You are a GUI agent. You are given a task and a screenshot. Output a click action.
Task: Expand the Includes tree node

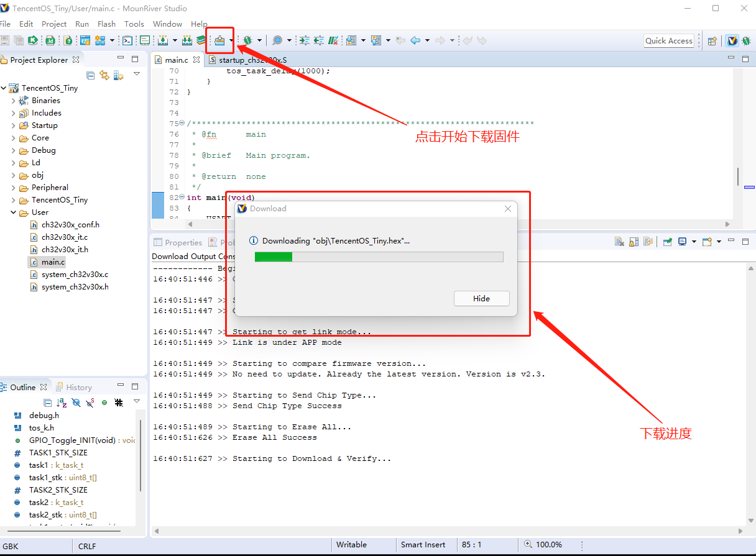[14, 113]
